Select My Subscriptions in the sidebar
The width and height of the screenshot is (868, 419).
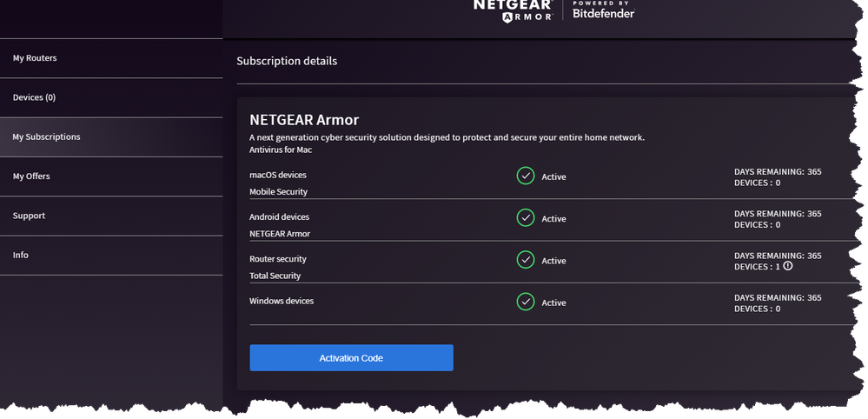click(x=46, y=136)
